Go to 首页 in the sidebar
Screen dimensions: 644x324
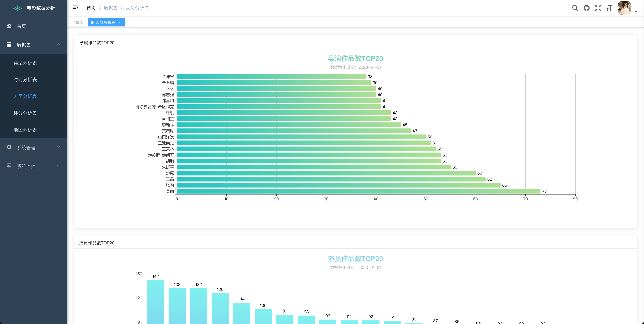coord(34,26)
